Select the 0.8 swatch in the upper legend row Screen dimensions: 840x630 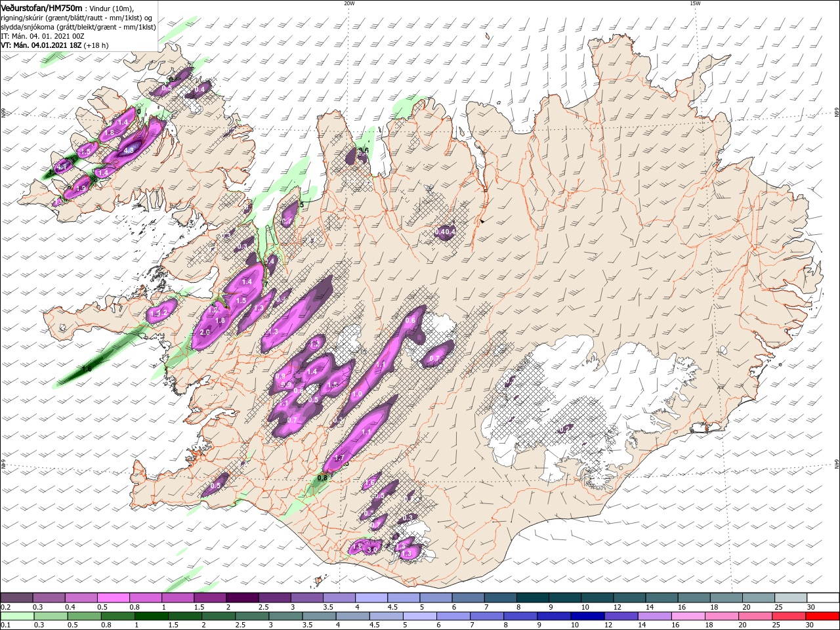tap(145, 598)
